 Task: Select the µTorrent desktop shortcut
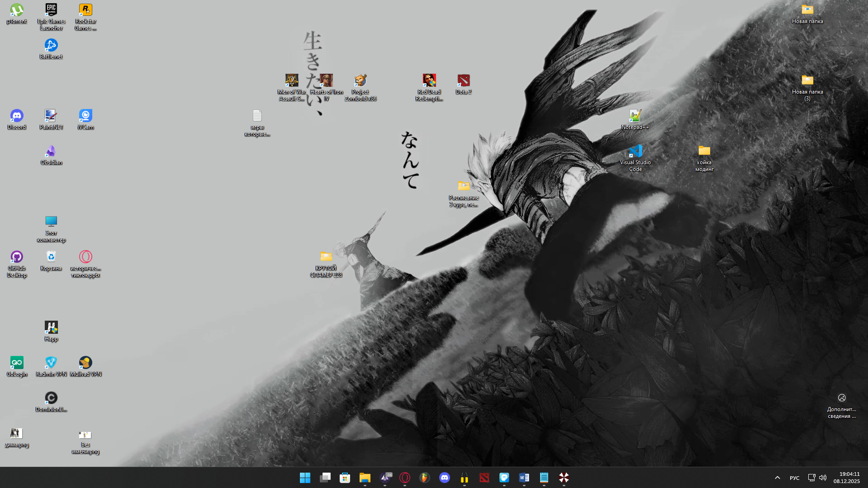point(17,14)
